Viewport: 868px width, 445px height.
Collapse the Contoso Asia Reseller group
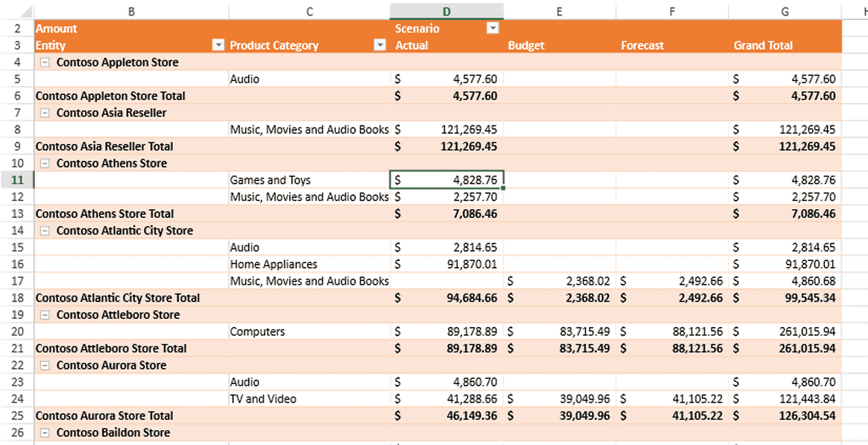click(45, 113)
